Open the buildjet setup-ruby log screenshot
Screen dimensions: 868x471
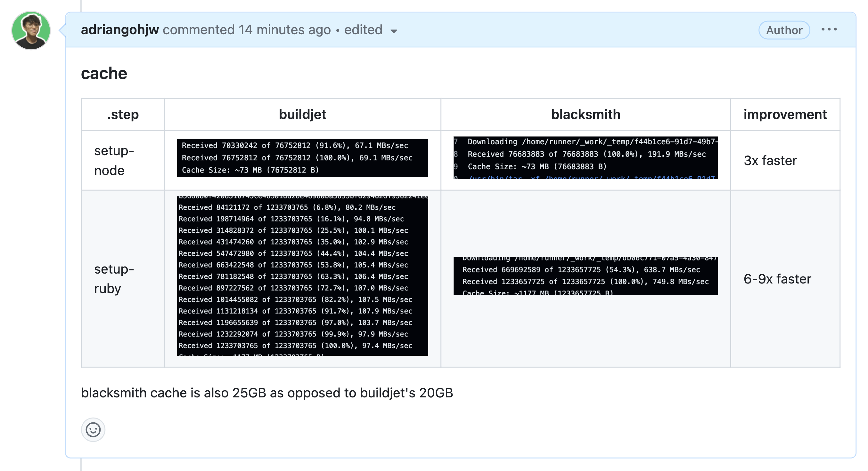pos(302,276)
